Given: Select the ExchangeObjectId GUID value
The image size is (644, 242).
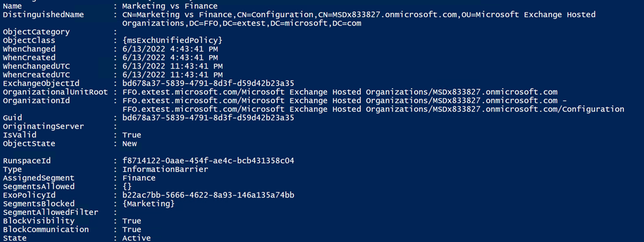Looking at the screenshot, I should (x=208, y=84).
